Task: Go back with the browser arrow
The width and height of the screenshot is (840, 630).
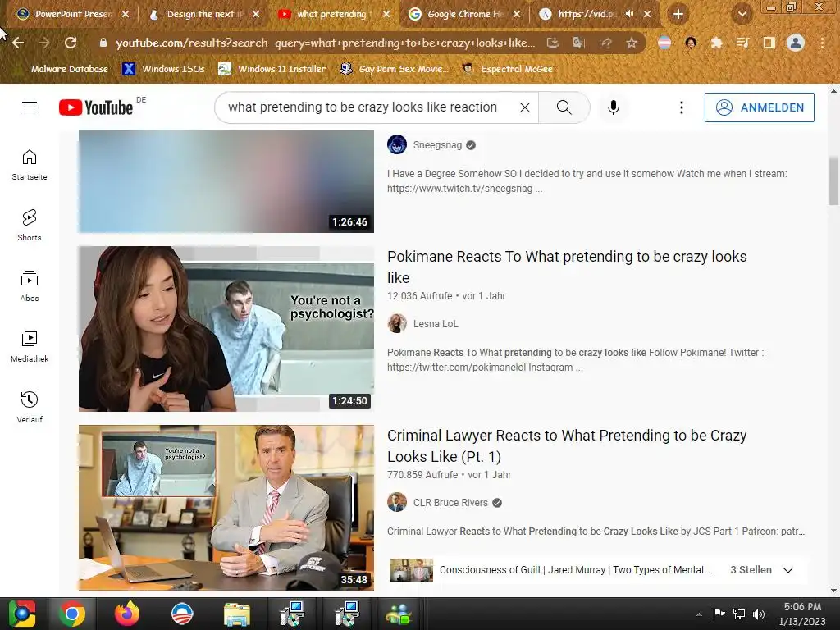Action: coord(18,43)
